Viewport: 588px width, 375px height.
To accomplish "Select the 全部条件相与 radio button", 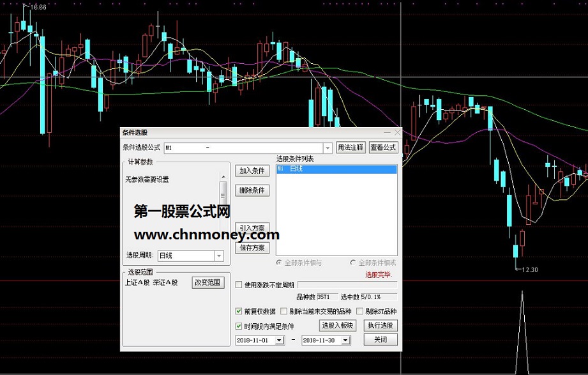I will click(x=278, y=263).
